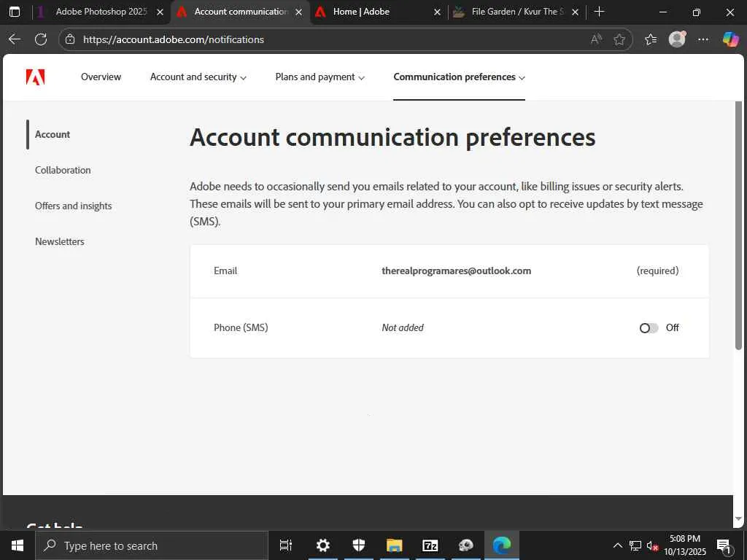Go back with the browser back arrow
Image resolution: width=747 pixels, height=560 pixels.
tap(15, 39)
